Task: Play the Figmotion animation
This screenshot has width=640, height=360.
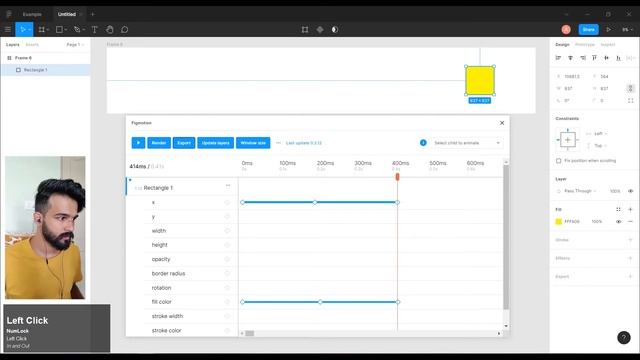Action: click(138, 143)
